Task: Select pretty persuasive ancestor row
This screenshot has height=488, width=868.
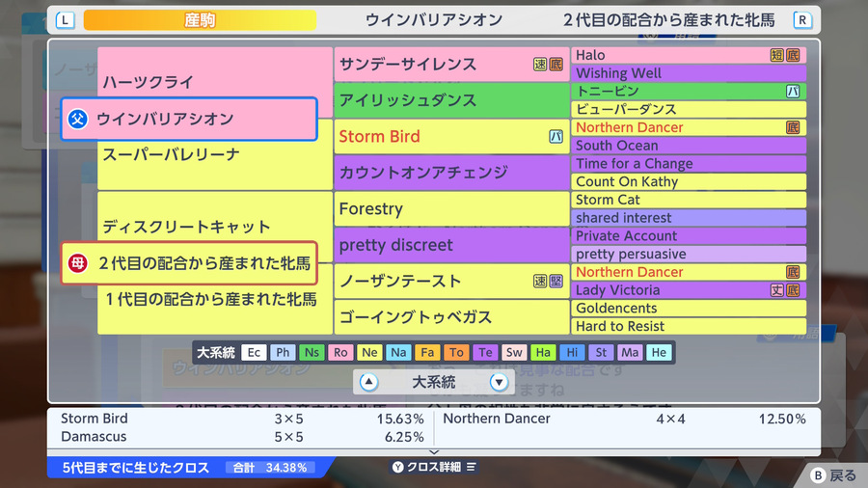Action: pos(689,254)
